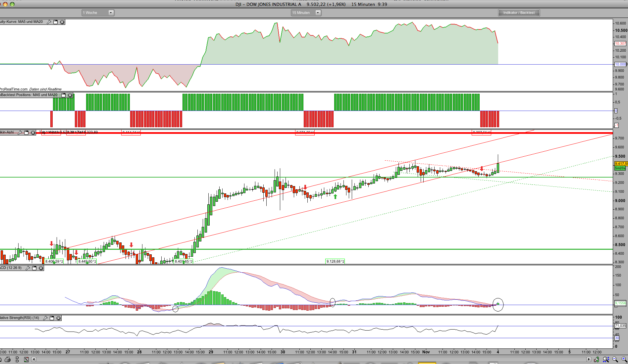Close the Heikin-Ashi price panel

tap(33, 132)
